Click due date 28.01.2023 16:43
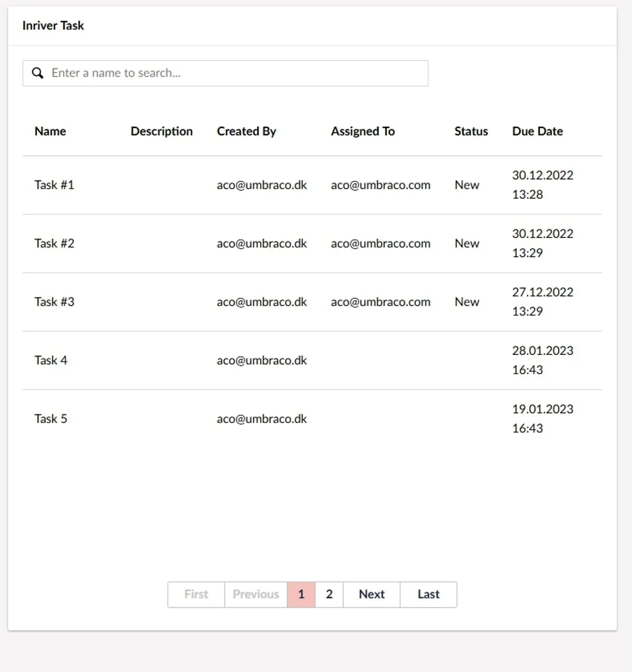632x672 pixels. click(543, 361)
